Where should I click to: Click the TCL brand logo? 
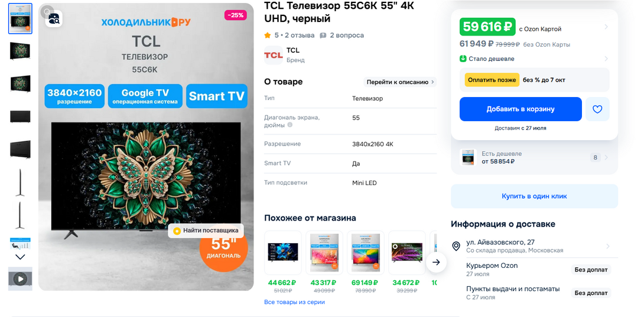[x=273, y=55]
